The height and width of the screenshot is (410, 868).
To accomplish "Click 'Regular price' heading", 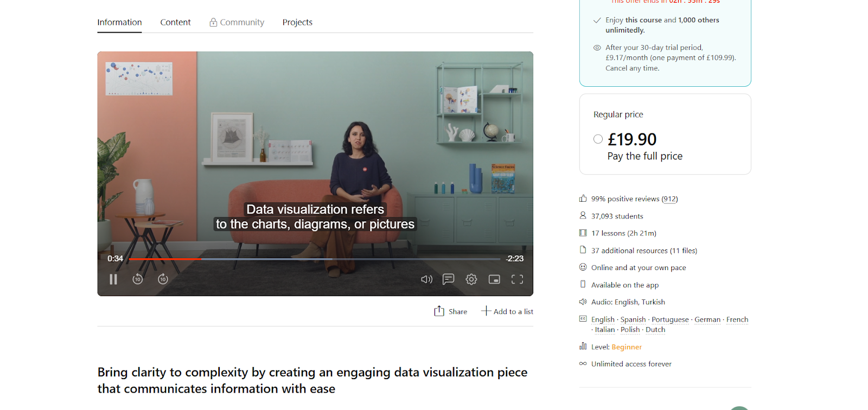I will (618, 114).
